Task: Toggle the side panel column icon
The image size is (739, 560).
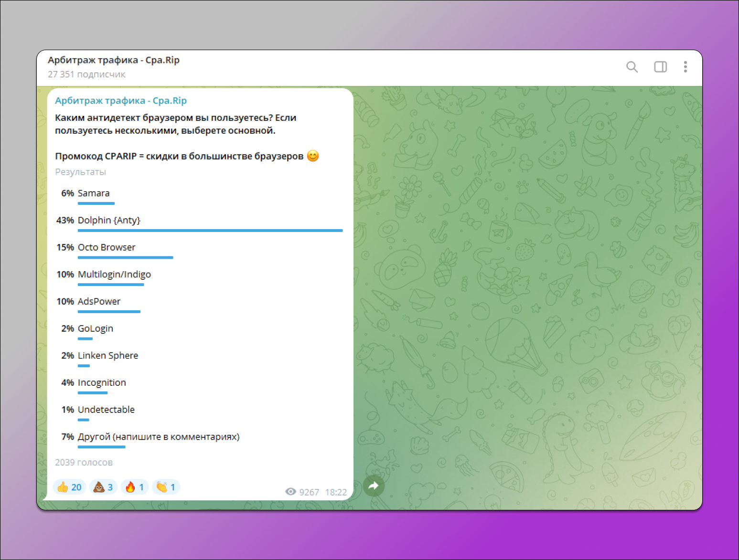Action: pyautogui.click(x=660, y=67)
